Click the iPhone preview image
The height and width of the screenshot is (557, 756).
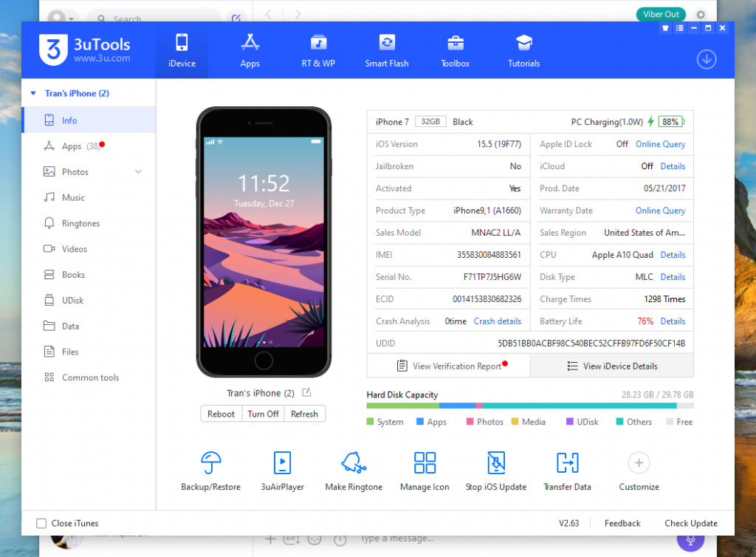tap(264, 242)
